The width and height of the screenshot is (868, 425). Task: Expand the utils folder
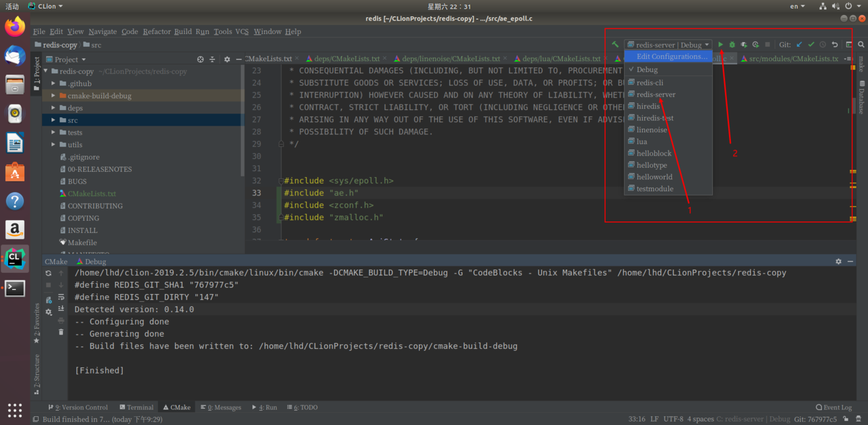[54, 145]
